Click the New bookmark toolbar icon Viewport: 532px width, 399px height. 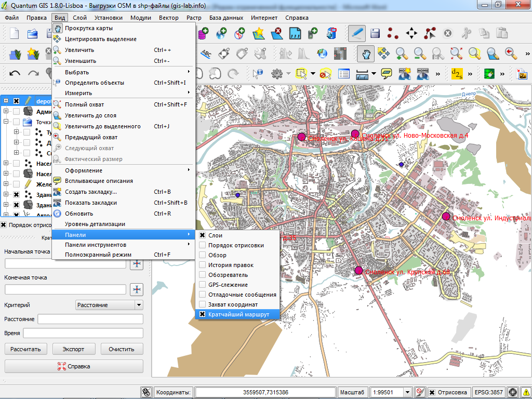pyautogui.click(x=405, y=74)
